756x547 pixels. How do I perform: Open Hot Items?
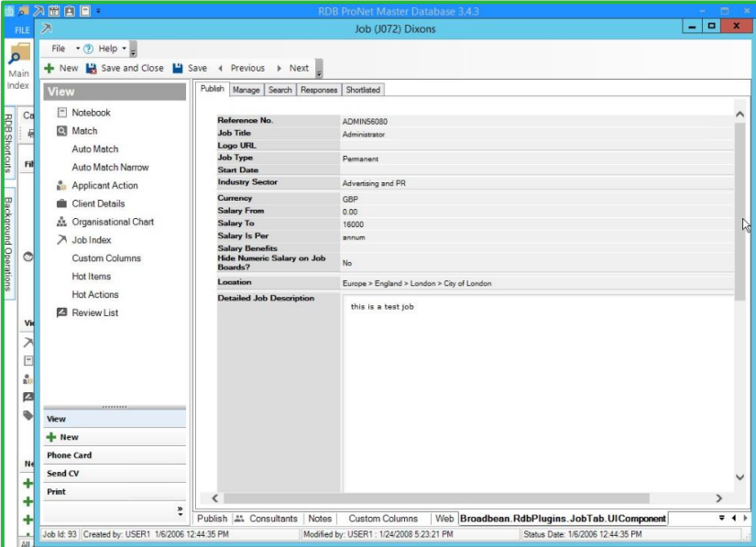(x=92, y=276)
